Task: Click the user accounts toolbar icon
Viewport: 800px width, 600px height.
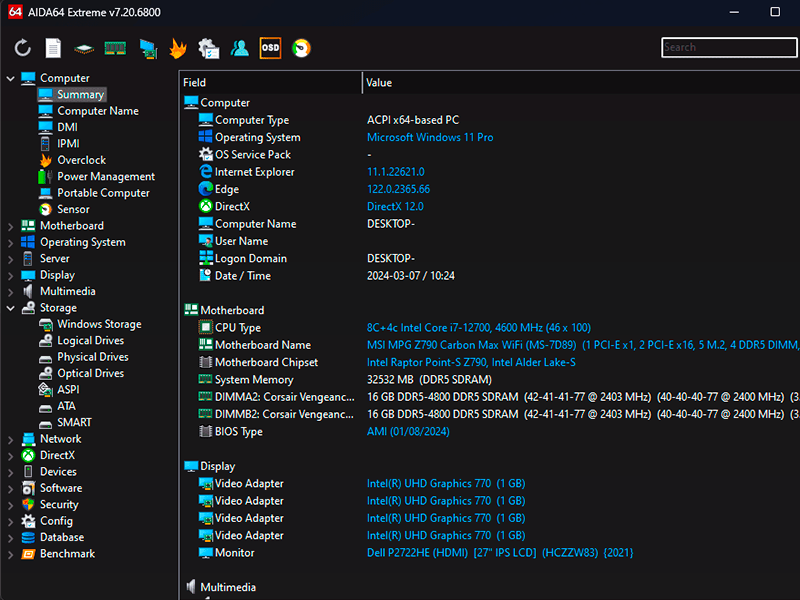Action: pos(239,48)
